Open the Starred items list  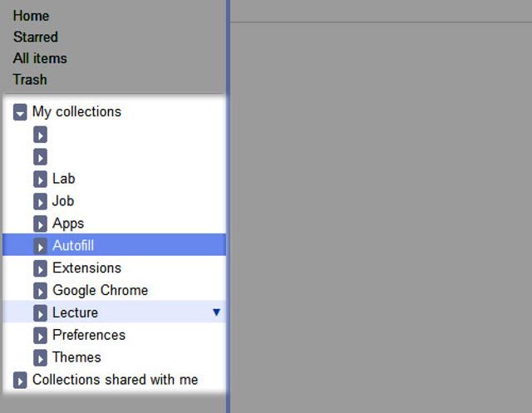click(x=36, y=37)
